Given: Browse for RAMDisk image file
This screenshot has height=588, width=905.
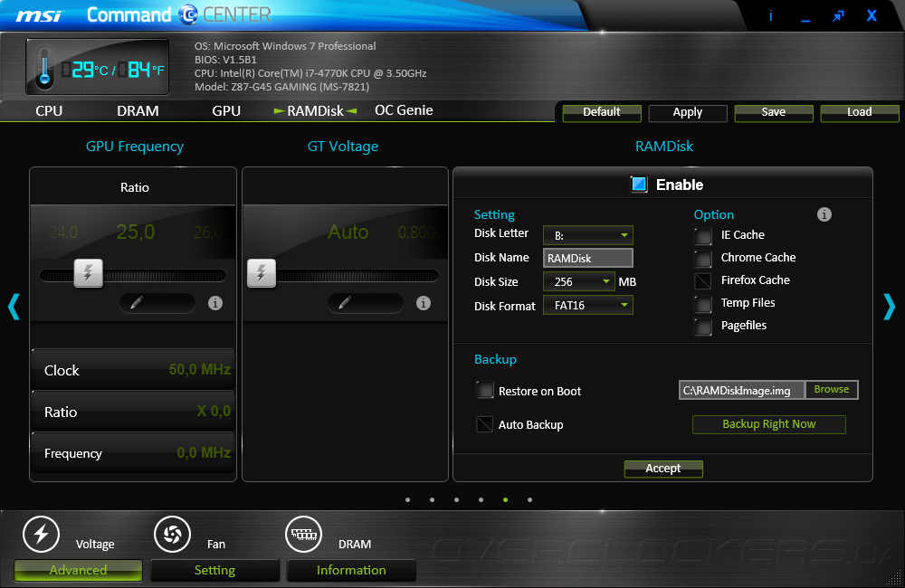Looking at the screenshot, I should 832,390.
